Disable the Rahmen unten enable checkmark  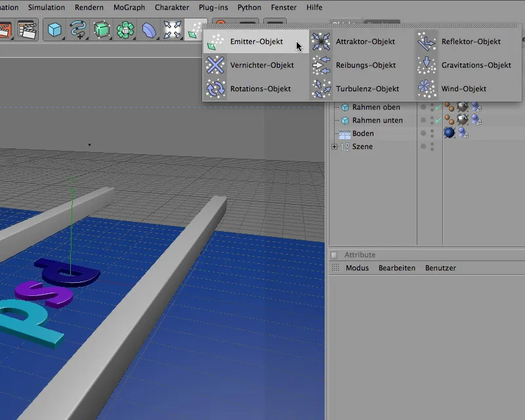coord(438,120)
